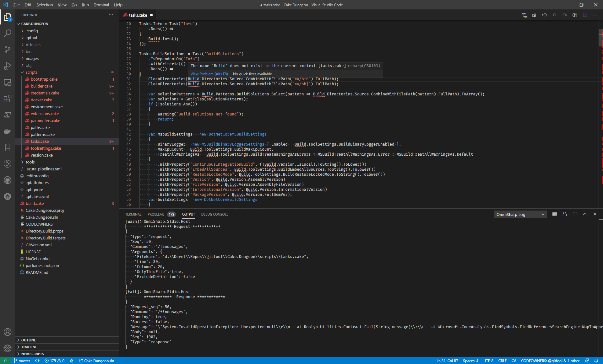
Task: Open the Selection menu
Action: 45,5
